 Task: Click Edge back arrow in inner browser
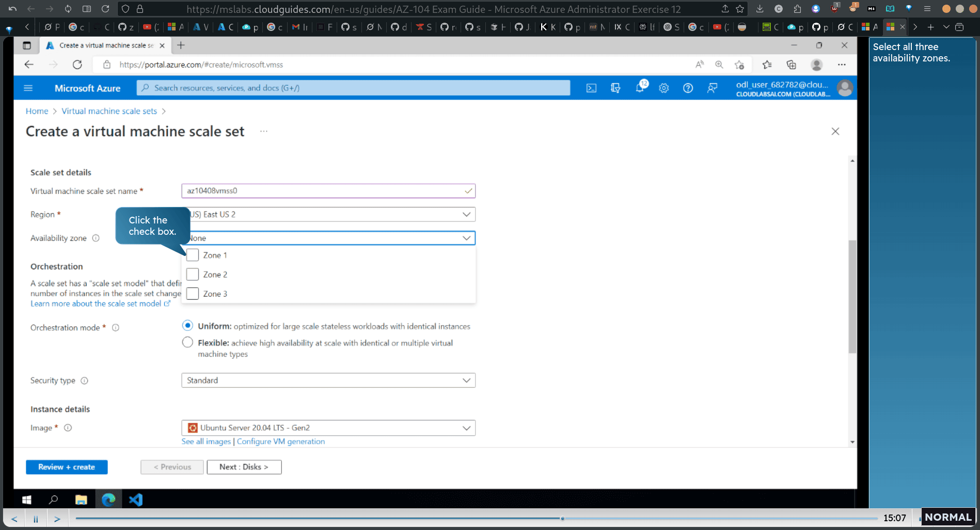pos(29,65)
